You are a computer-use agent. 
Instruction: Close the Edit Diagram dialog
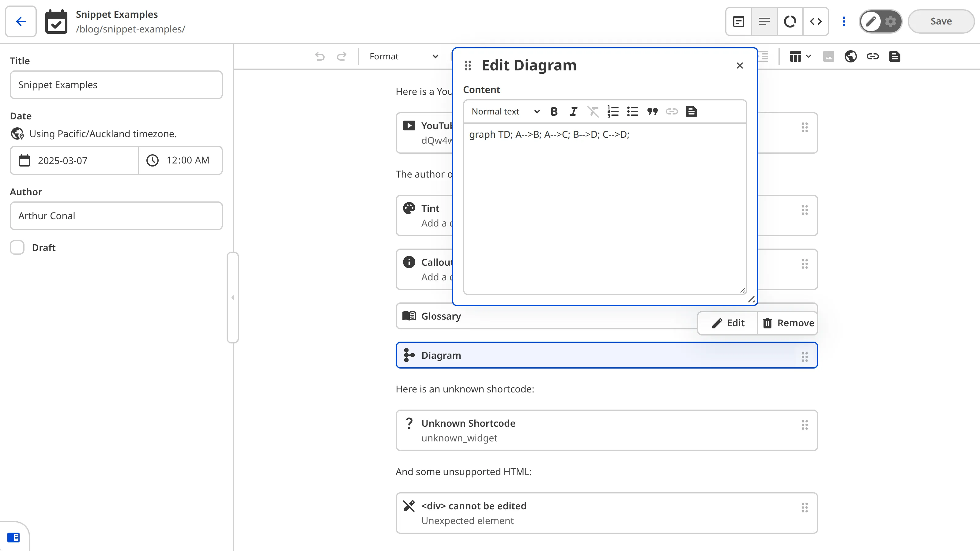[x=740, y=66]
